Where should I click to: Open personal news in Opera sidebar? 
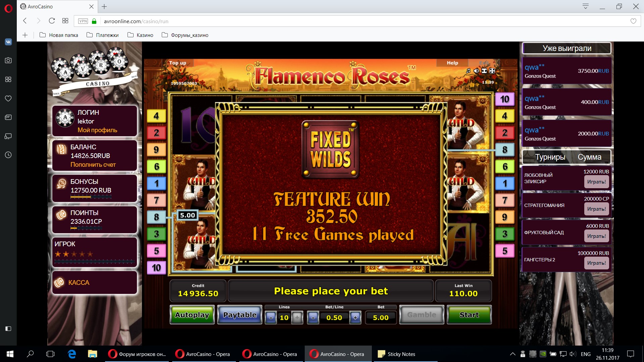pyautogui.click(x=8, y=117)
